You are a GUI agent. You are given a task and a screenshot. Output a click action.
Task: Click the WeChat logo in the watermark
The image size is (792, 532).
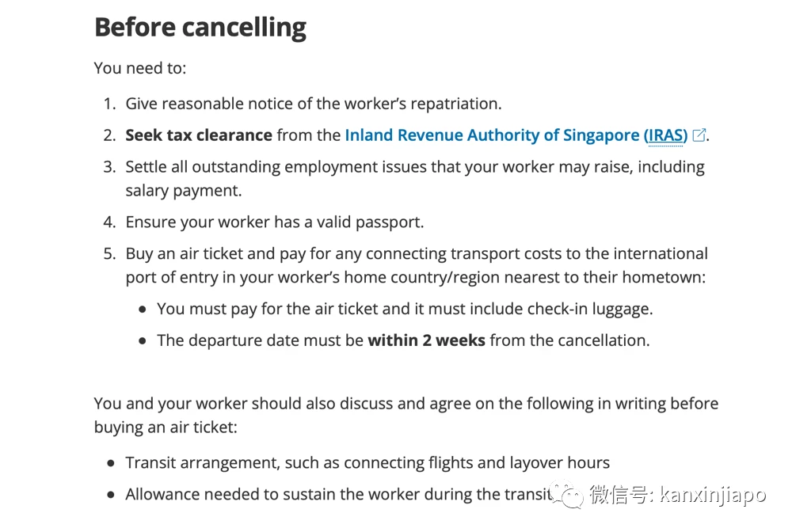tap(568, 494)
